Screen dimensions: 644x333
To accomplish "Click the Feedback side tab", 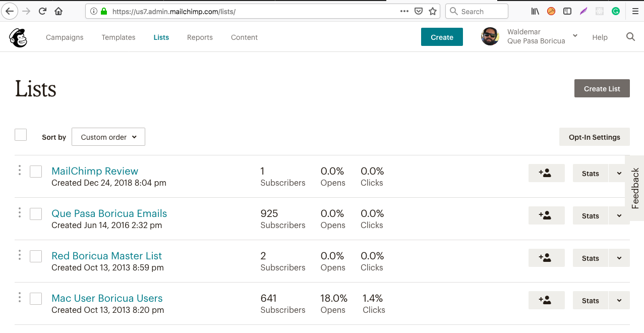I will 635,188.
